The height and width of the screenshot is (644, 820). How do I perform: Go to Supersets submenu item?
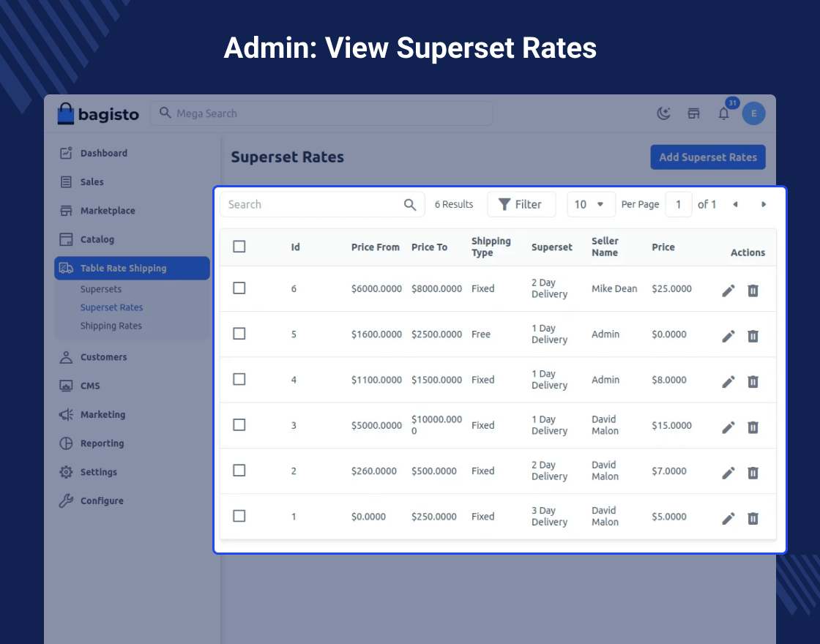click(x=101, y=289)
